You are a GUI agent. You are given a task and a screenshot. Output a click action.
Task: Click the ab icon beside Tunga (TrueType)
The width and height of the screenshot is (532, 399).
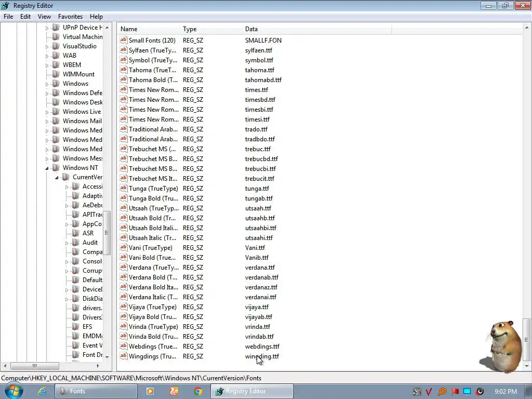(124, 188)
